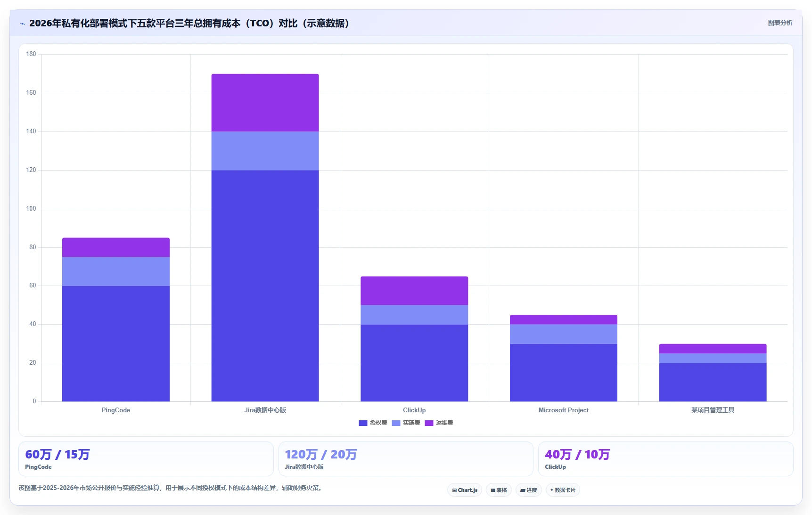812x515 pixels.
Task: Click the 进度 tag
Action: point(529,490)
